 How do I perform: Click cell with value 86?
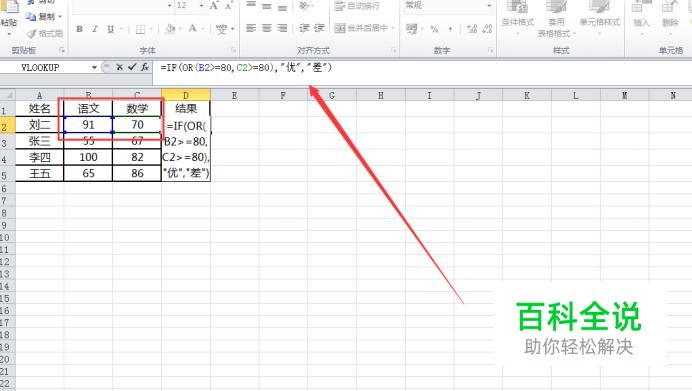pos(137,173)
